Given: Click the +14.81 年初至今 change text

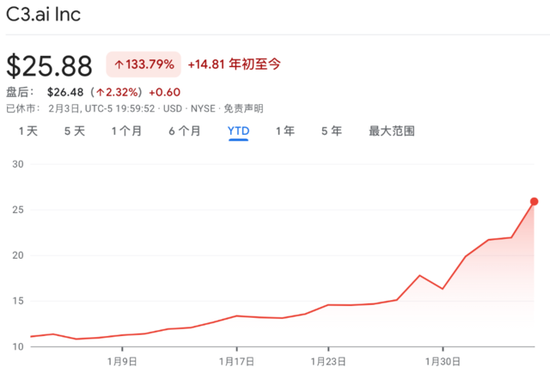Looking at the screenshot, I should (234, 64).
